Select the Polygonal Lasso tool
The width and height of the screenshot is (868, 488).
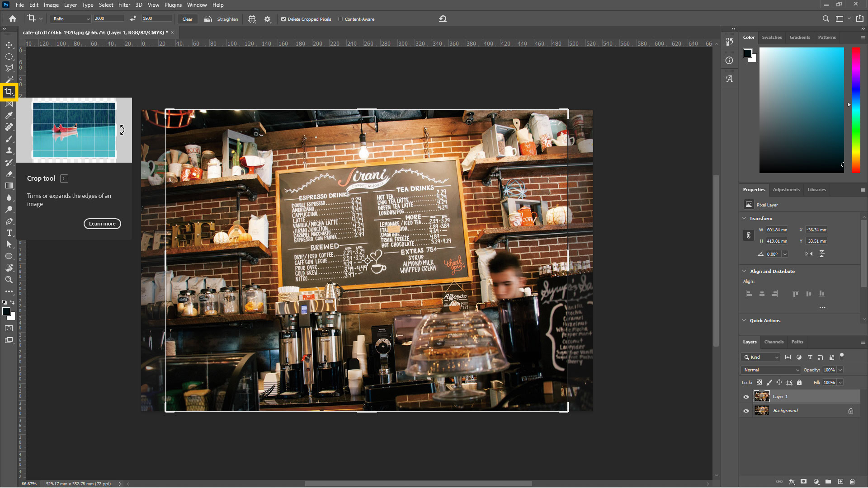click(x=9, y=68)
